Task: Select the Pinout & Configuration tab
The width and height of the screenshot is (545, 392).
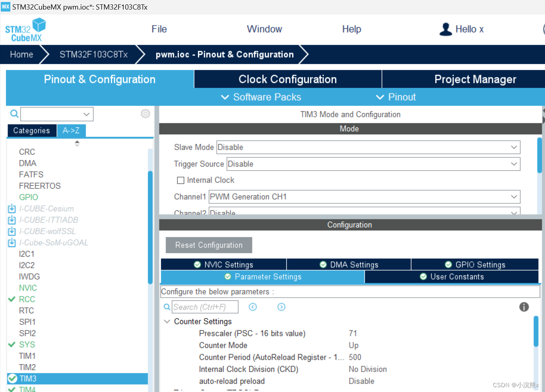Action: [x=100, y=79]
